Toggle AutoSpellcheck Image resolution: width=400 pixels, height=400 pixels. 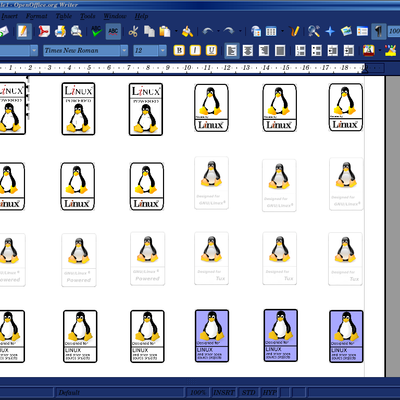tap(113, 32)
